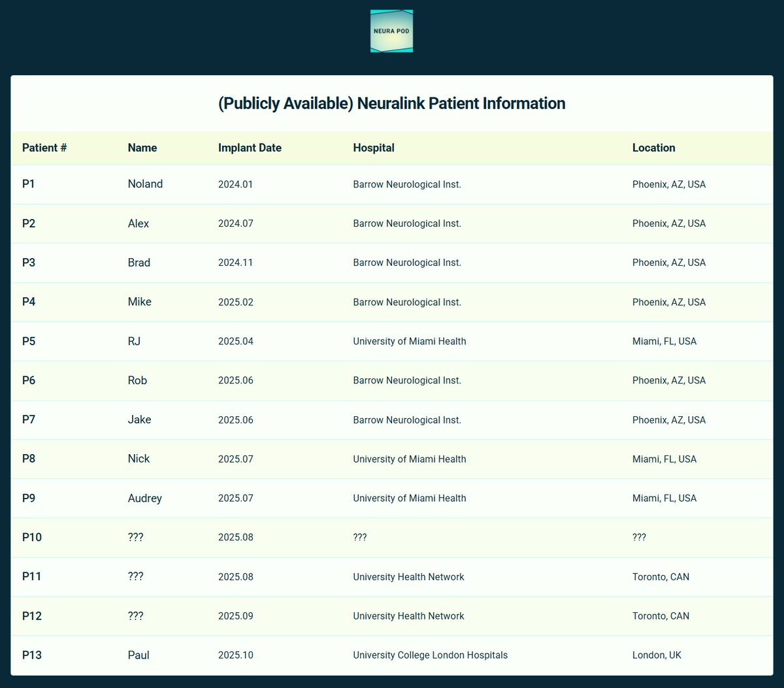This screenshot has width=784, height=688.
Task: Select patient number P7 cell
Action: coord(29,419)
